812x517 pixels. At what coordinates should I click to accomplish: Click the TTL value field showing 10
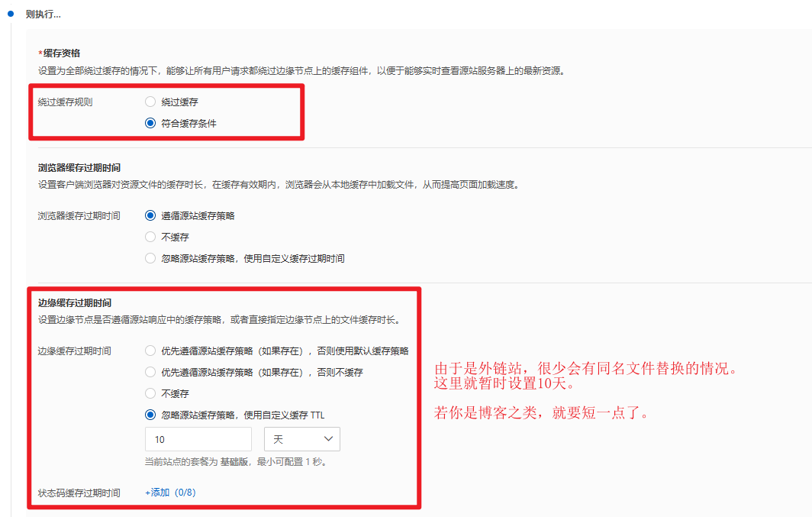[x=198, y=439]
